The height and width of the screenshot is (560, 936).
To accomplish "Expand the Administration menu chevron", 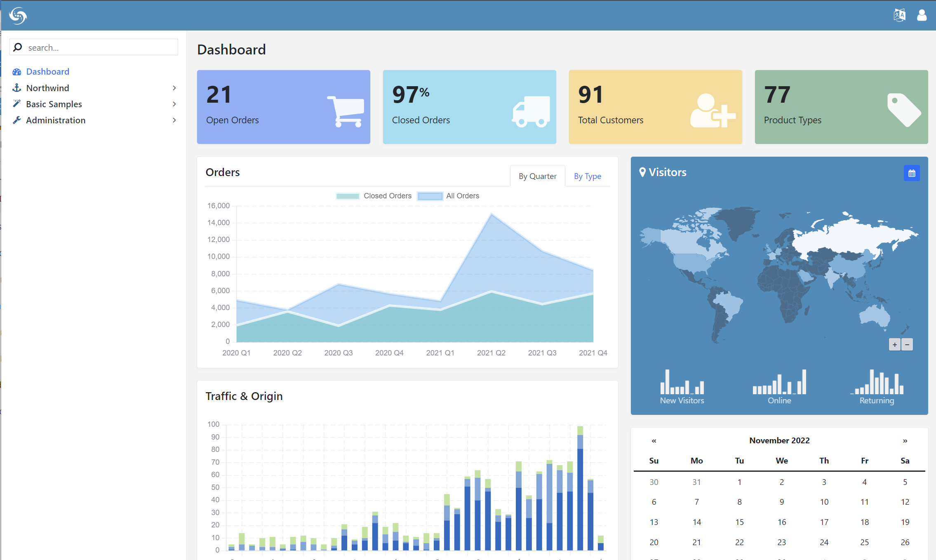I will (174, 120).
